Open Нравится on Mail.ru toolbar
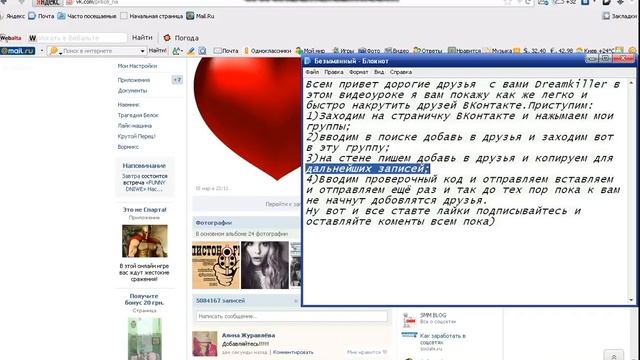Screen dimensions: 640x360 coord(464,51)
